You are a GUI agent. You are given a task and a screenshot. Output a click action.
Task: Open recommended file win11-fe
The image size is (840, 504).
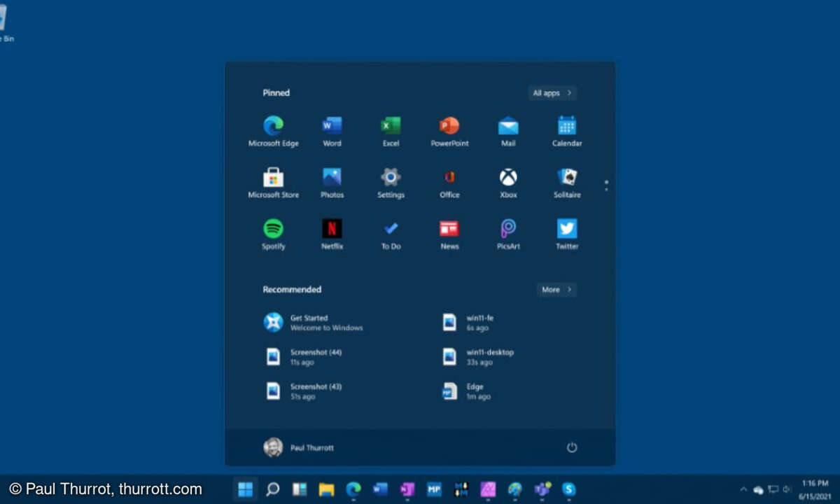[469, 323]
